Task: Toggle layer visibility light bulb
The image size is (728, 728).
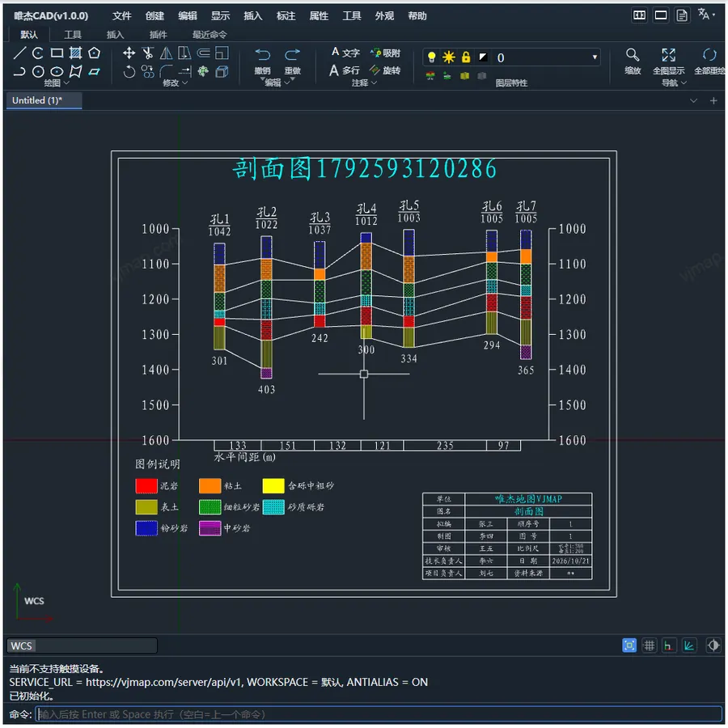Action: click(431, 57)
